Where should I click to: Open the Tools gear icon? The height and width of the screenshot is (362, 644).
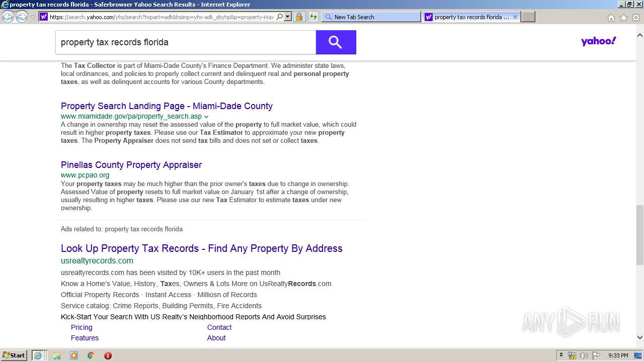tap(636, 18)
